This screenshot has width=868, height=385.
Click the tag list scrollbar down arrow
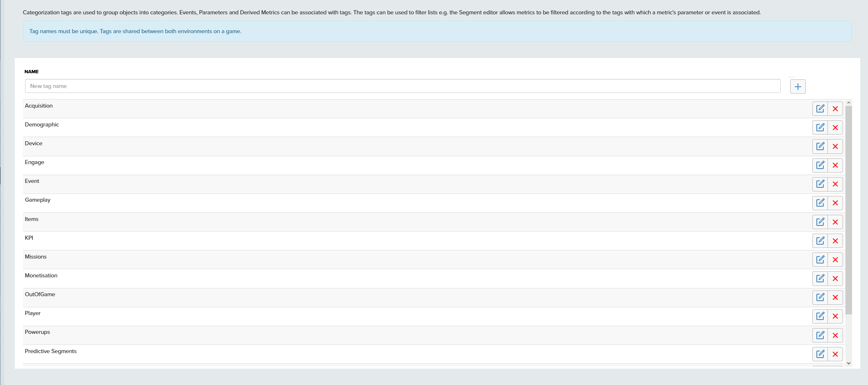[849, 363]
